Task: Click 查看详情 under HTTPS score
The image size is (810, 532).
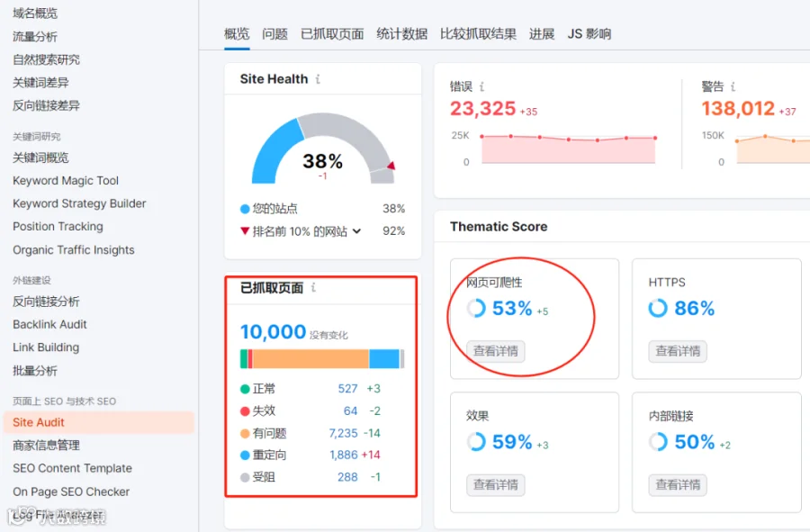Action: (x=678, y=350)
